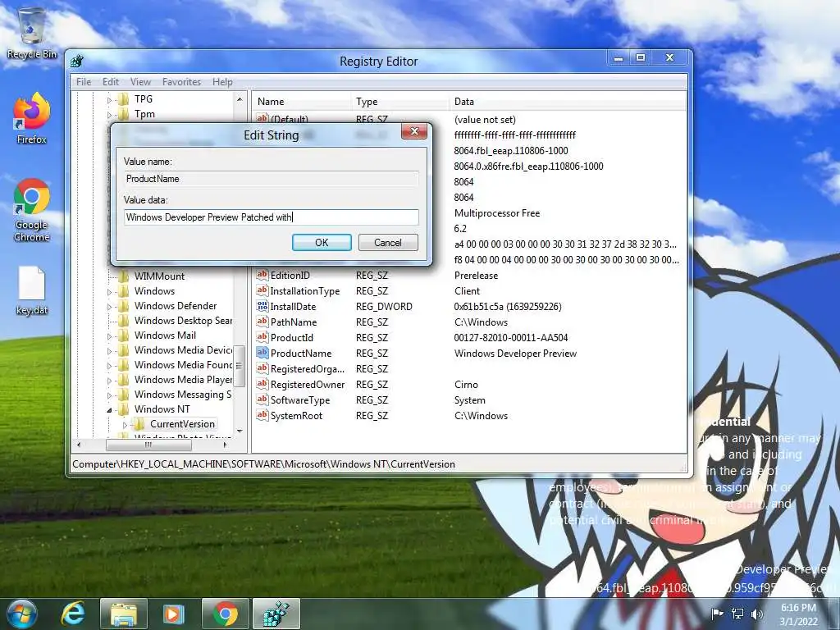The width and height of the screenshot is (840, 630).
Task: Click the RegisteredOwner string value icon
Action: point(262,384)
